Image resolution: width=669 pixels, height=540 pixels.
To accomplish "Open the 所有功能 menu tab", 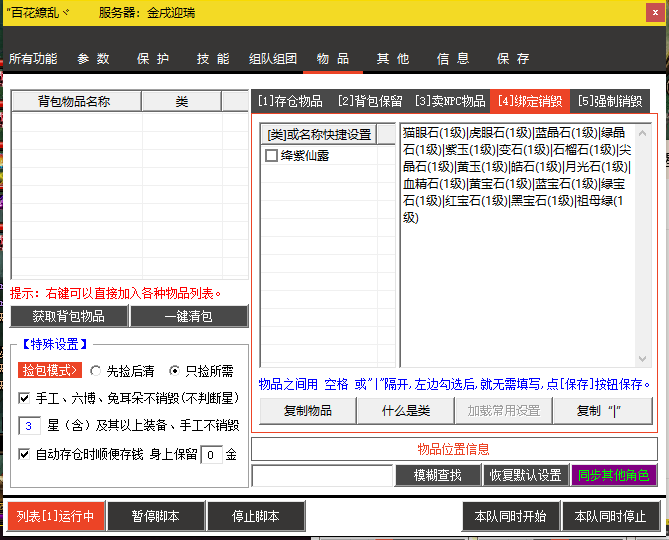I will pyautogui.click(x=33, y=58).
